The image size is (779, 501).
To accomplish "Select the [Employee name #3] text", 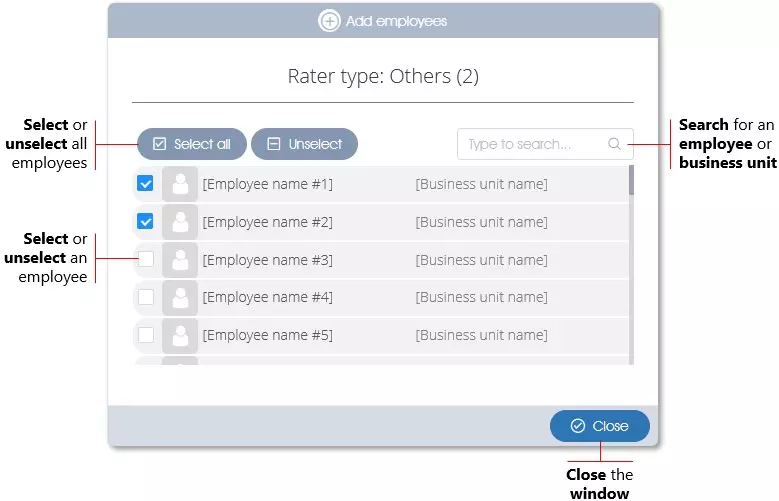I will pos(267,260).
